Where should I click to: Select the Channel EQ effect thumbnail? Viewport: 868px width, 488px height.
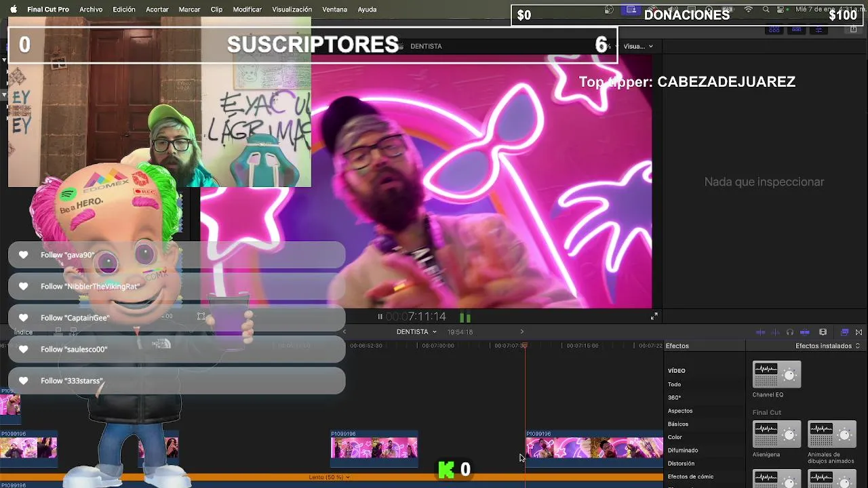pyautogui.click(x=776, y=374)
